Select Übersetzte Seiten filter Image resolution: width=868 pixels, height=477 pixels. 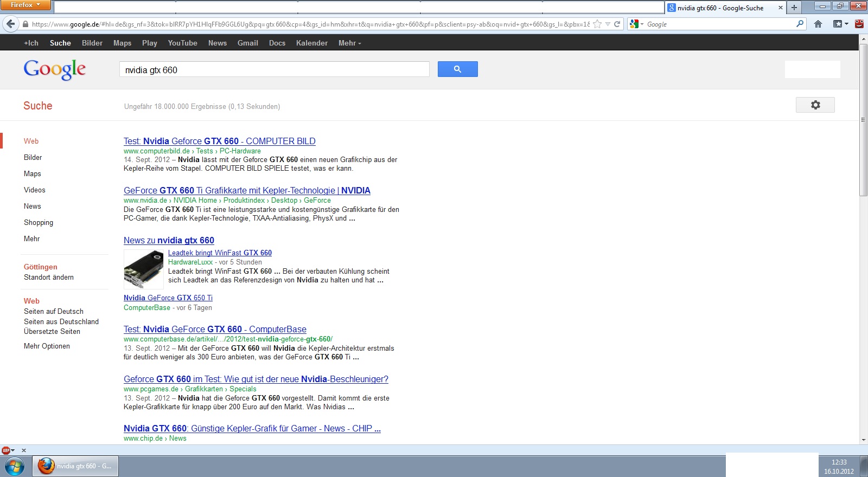pos(52,331)
